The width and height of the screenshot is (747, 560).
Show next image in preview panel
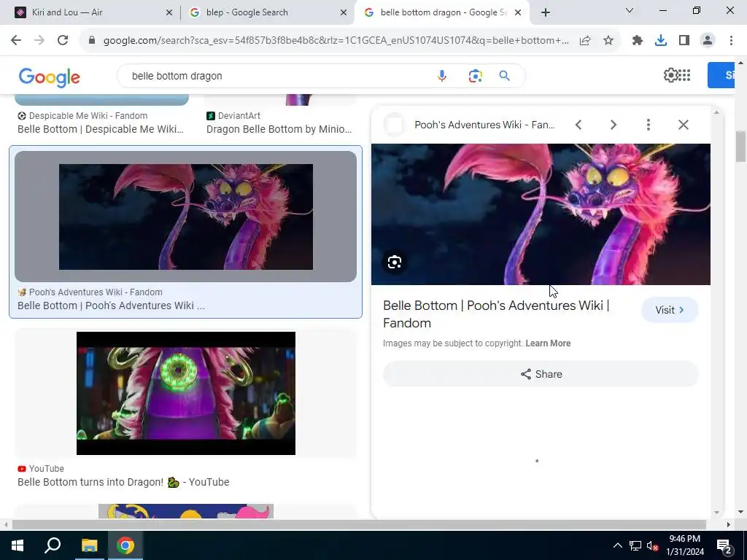pyautogui.click(x=614, y=125)
